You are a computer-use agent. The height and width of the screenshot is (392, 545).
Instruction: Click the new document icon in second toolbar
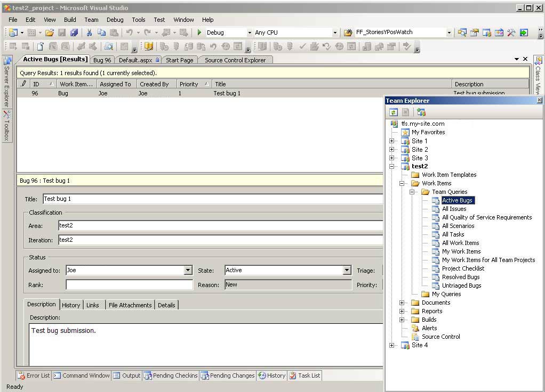41,46
